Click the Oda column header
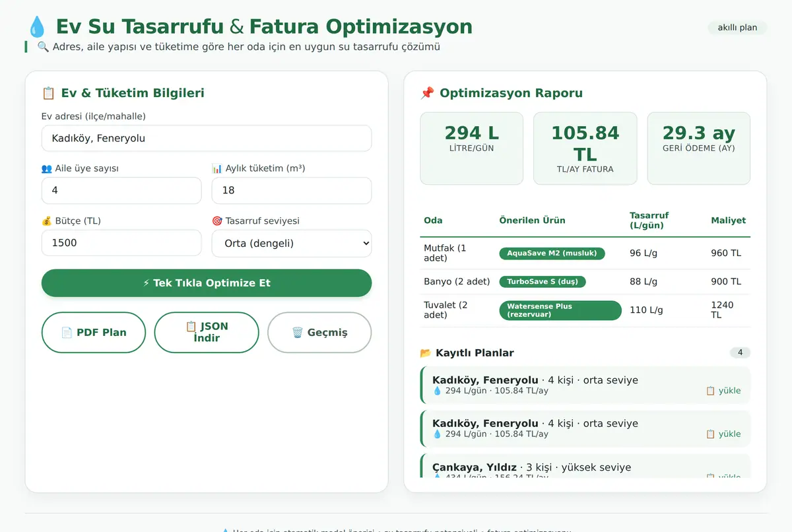The image size is (792, 532). [x=433, y=220]
